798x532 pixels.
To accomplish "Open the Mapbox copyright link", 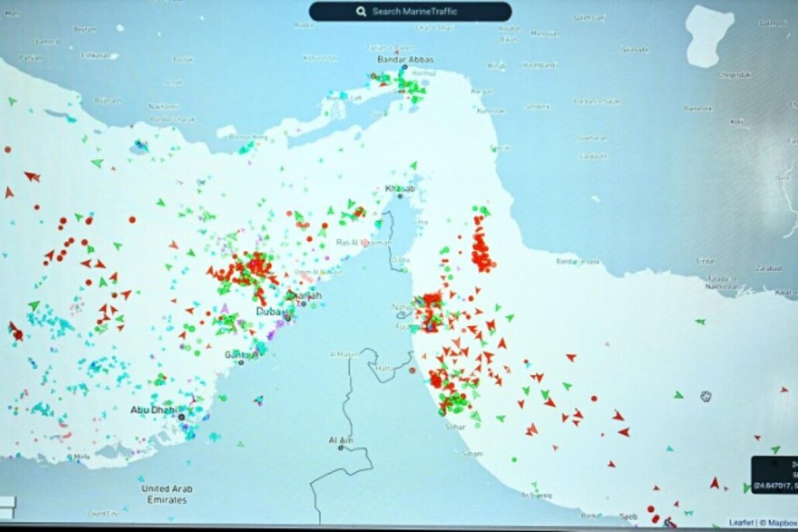I will [x=781, y=523].
